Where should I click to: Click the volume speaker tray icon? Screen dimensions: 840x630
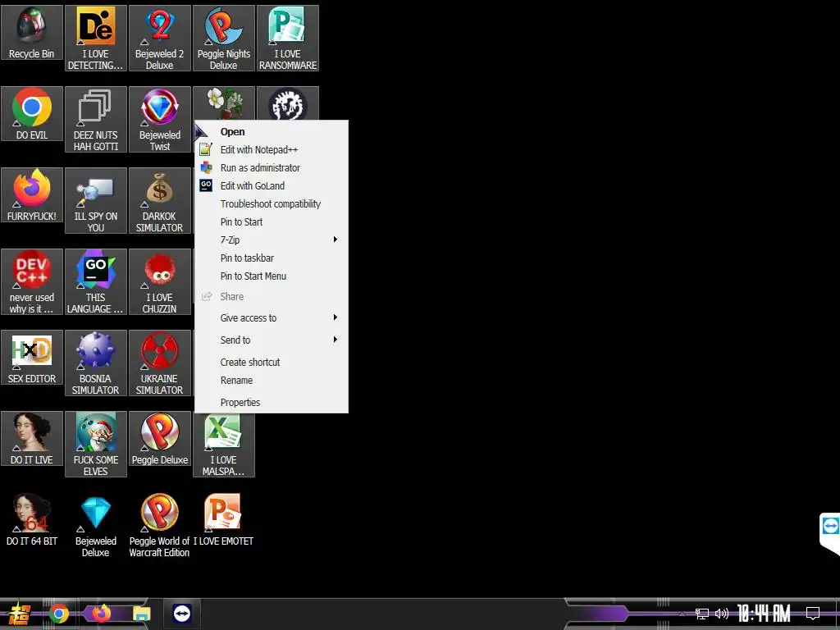(722, 614)
